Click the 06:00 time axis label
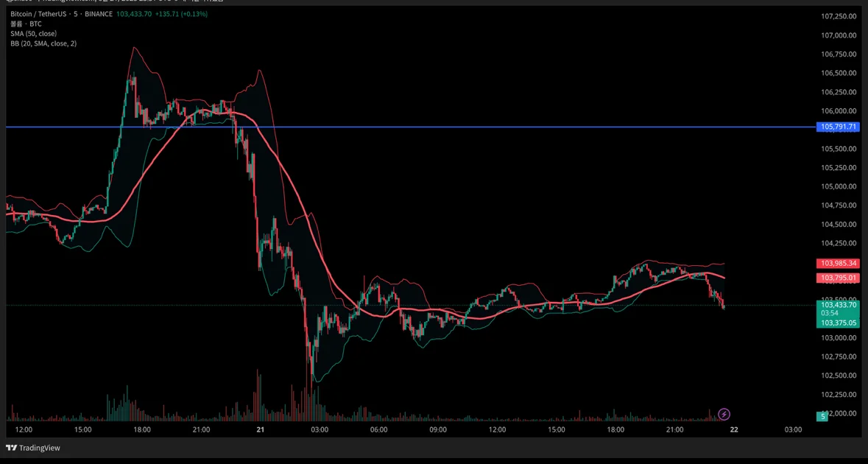The image size is (868, 464). pos(378,430)
